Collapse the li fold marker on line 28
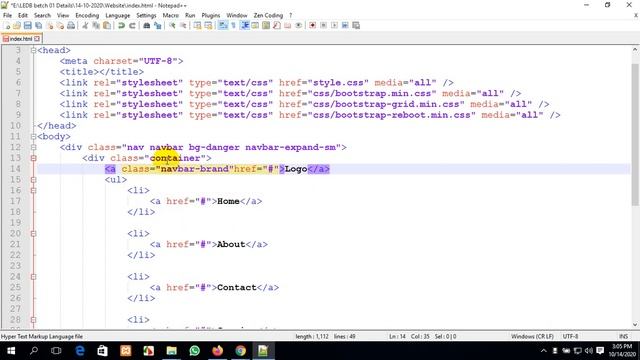 (33, 320)
